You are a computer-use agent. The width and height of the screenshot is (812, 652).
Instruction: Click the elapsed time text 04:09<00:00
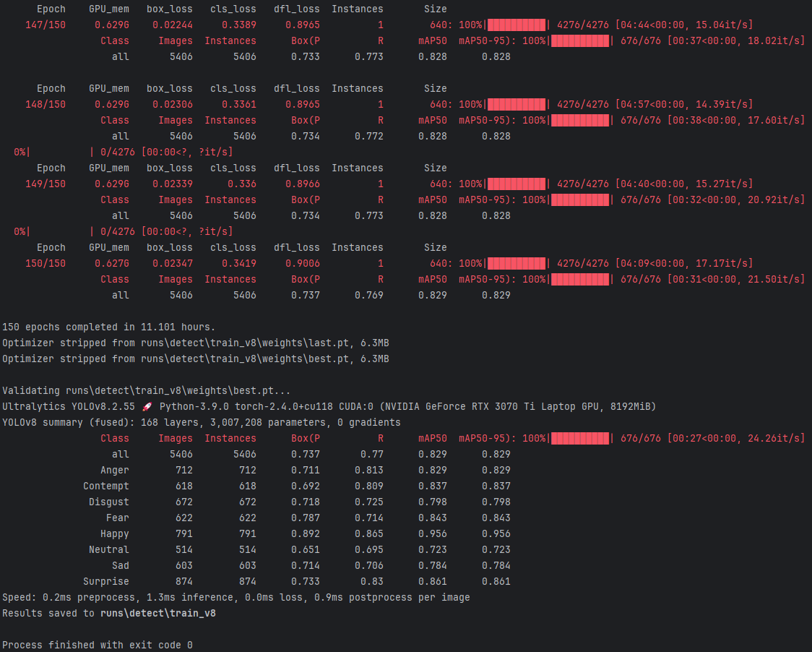[652, 263]
